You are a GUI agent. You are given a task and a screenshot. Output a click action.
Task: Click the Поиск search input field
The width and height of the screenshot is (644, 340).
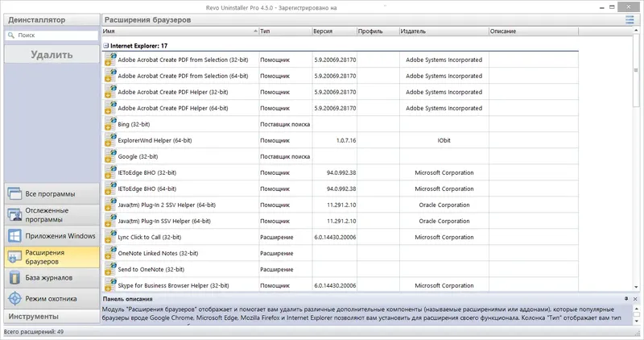52,35
